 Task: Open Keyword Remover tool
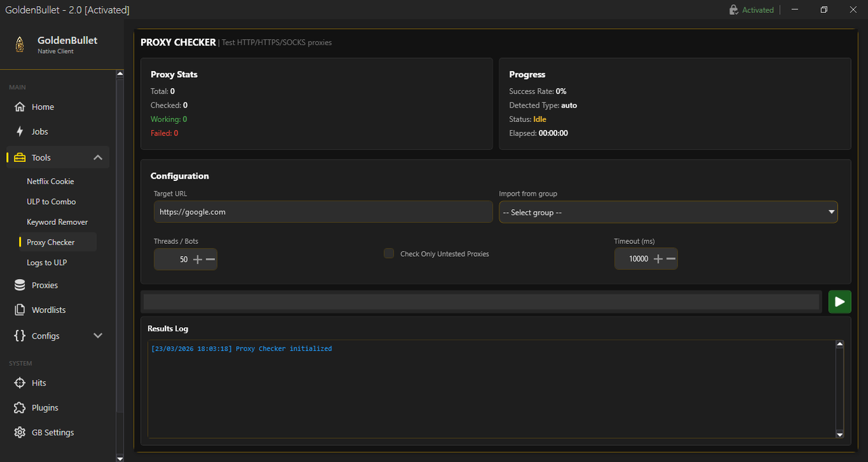[x=57, y=222]
